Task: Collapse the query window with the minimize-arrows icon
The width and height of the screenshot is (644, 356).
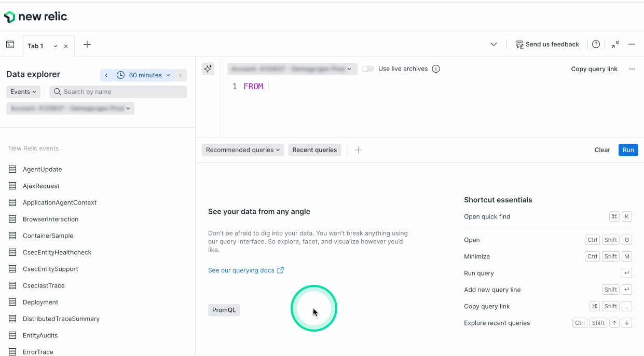Action: (x=615, y=45)
